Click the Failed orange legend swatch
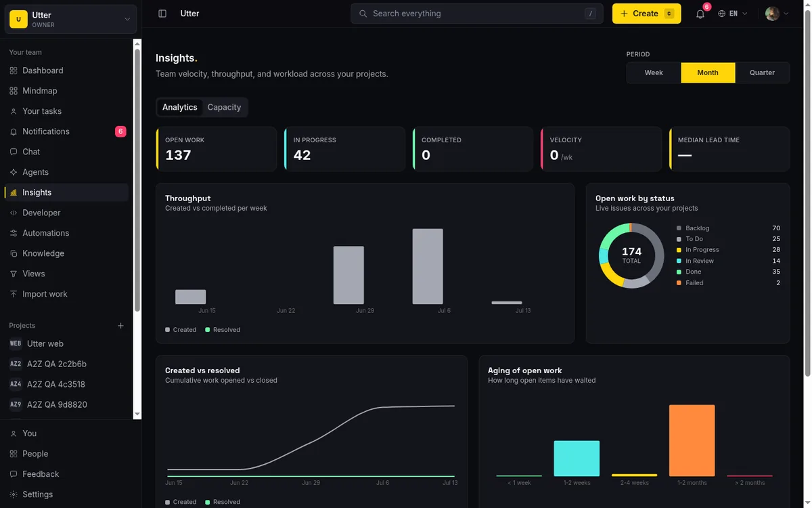 [x=679, y=283]
